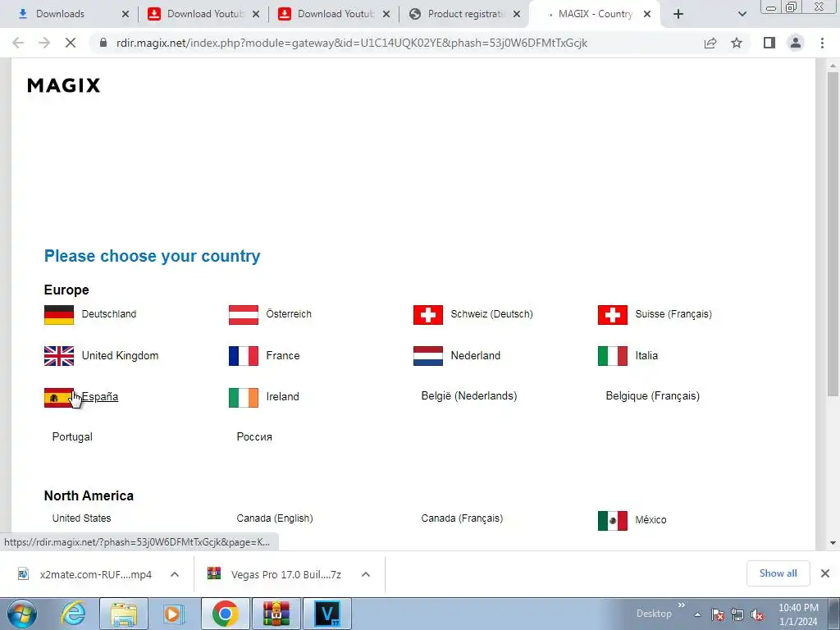
Task: Open Windows Start menu
Action: pyautogui.click(x=22, y=614)
